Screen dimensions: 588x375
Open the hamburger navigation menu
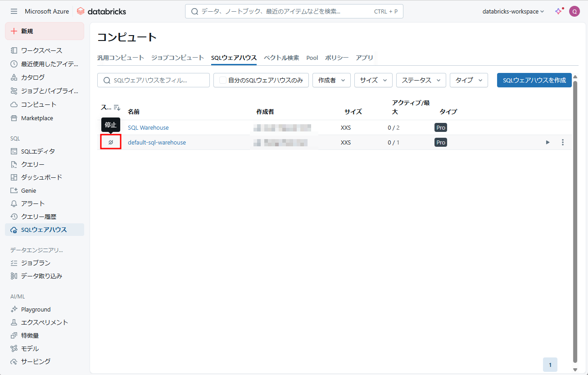pos(14,11)
